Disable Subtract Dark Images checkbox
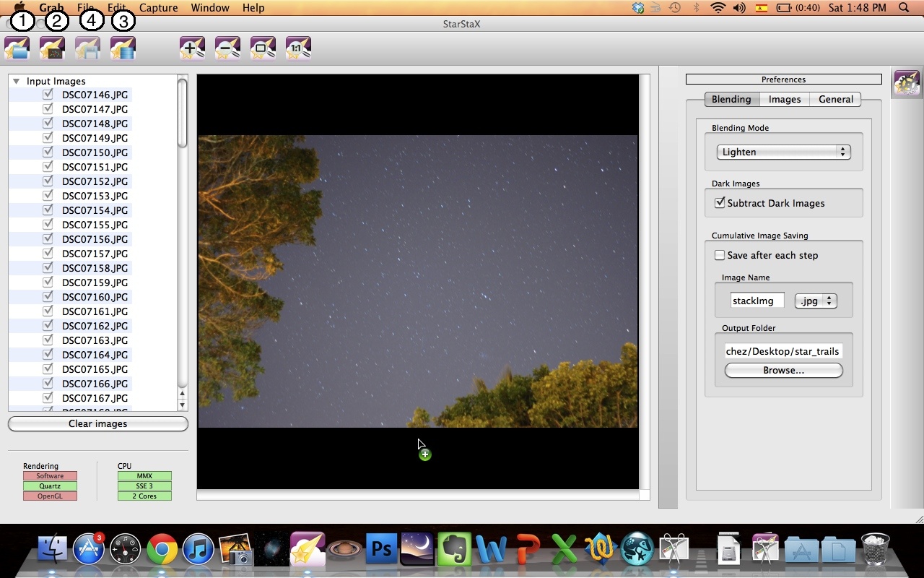This screenshot has height=578, width=924. pyautogui.click(x=720, y=203)
